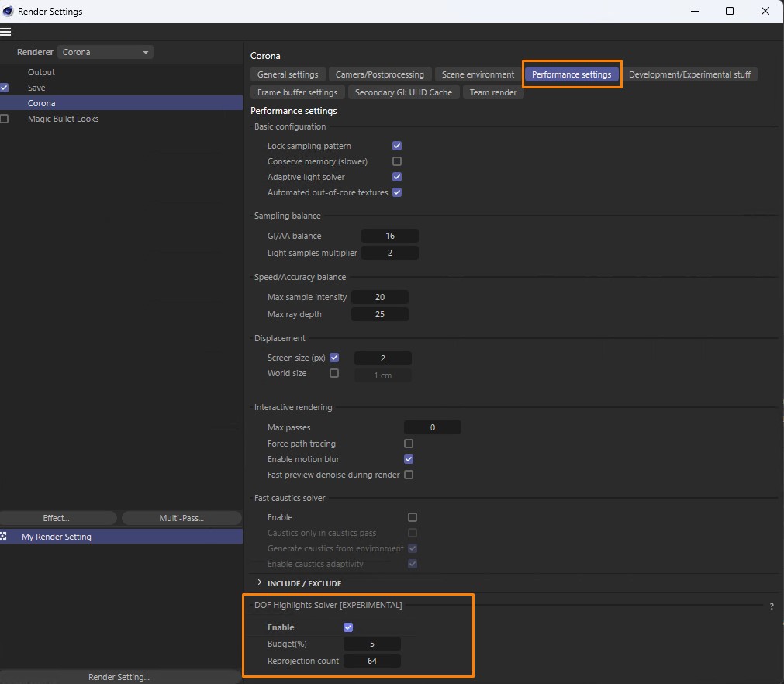Click Max ray depth field
This screenshot has width=784, height=684.
coord(380,314)
